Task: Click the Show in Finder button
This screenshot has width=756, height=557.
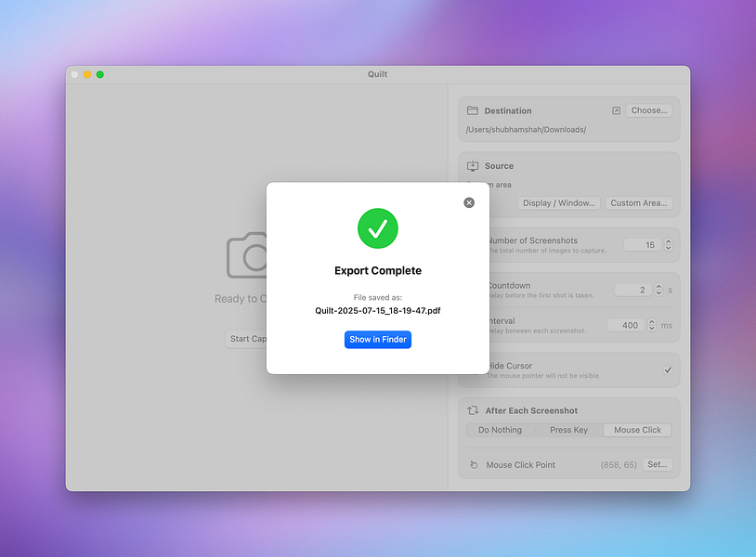Action: pyautogui.click(x=377, y=340)
